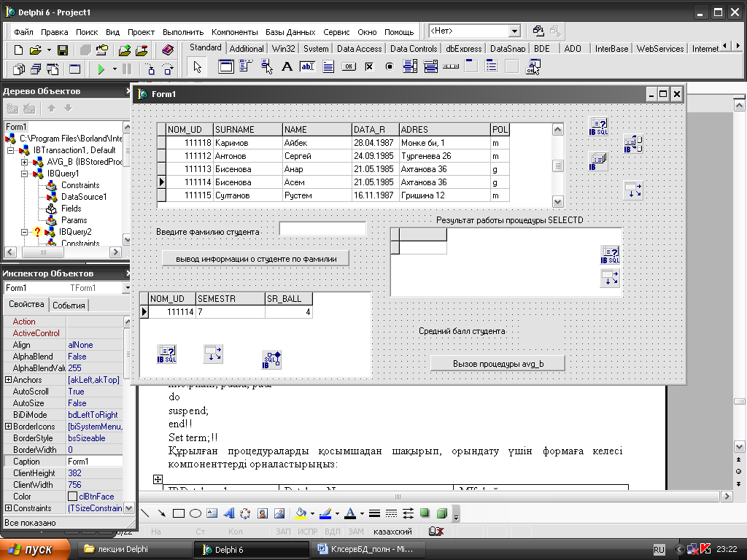Select the Edit component icon
The width and height of the screenshot is (747, 560).
tap(307, 66)
